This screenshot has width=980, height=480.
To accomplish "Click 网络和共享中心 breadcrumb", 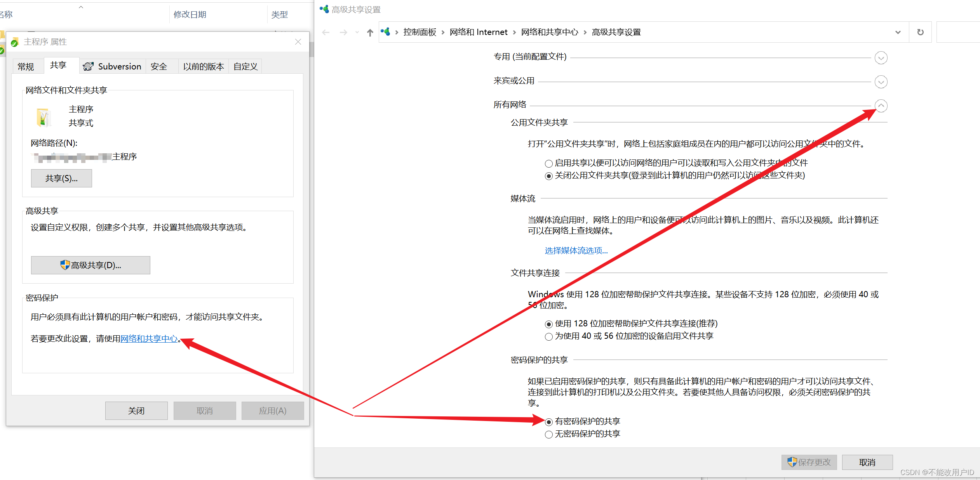I will (550, 32).
